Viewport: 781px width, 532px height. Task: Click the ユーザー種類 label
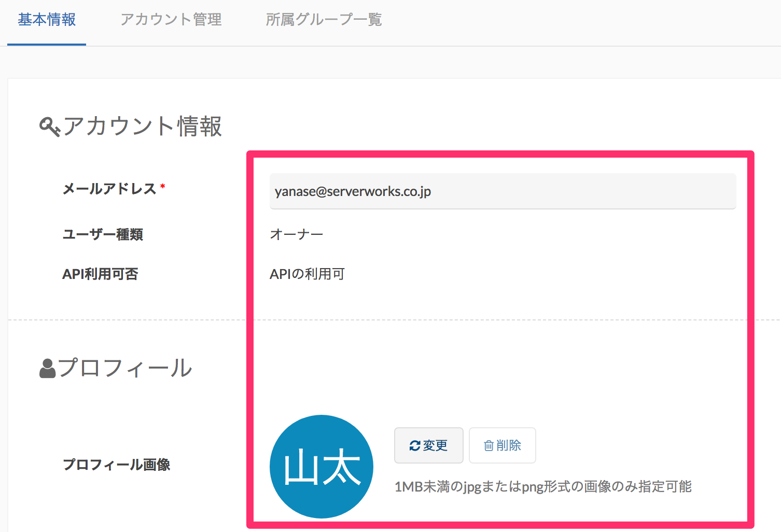pos(103,234)
